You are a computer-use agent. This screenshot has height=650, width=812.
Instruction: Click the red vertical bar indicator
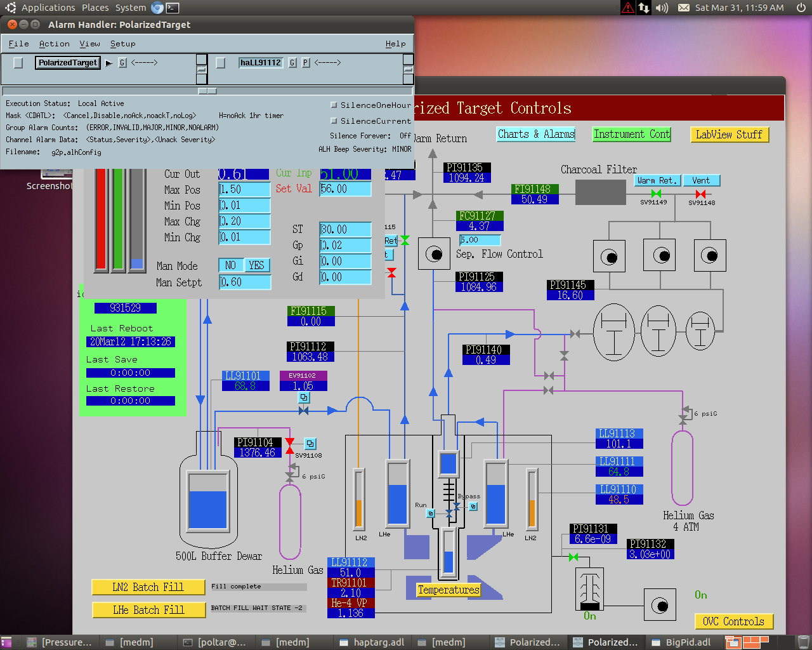[x=101, y=219]
